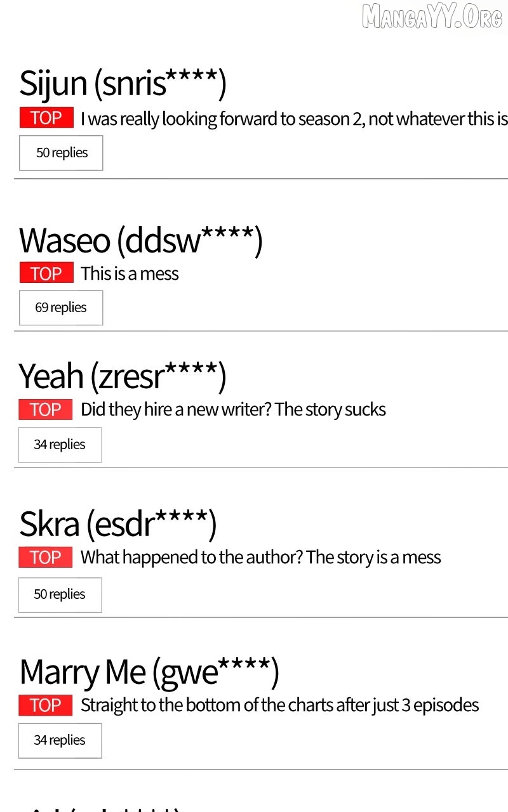Click the comment "What happened to the author?"
Screen dimensions: 508x812
click(260, 558)
